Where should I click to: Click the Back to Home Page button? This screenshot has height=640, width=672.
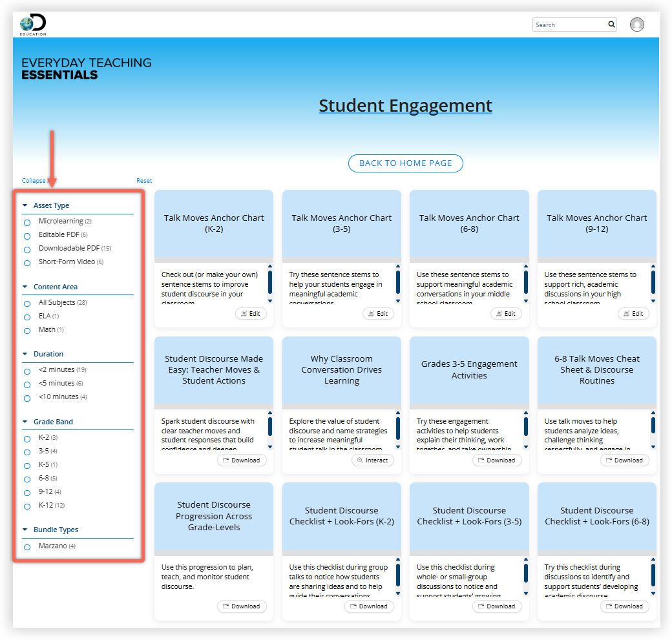[405, 163]
